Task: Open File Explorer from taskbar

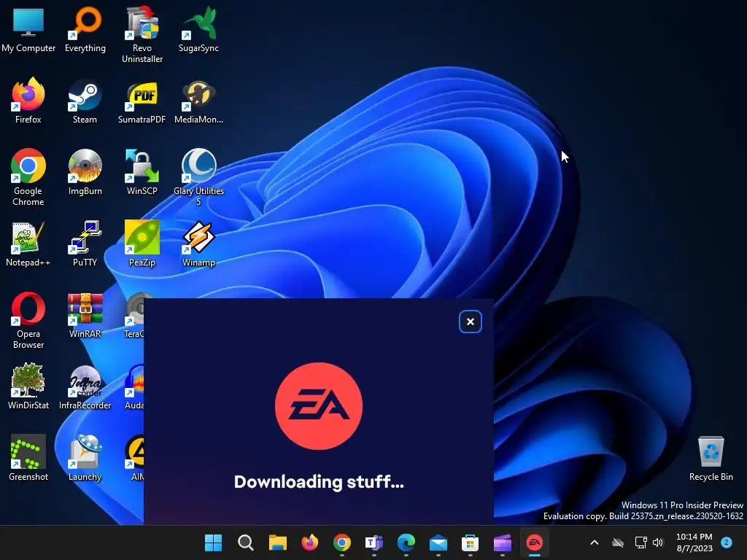Action: [278, 542]
